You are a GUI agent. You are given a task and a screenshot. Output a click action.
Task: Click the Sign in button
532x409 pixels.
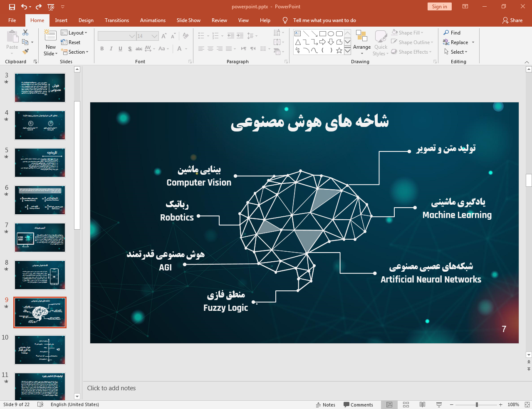439,7
